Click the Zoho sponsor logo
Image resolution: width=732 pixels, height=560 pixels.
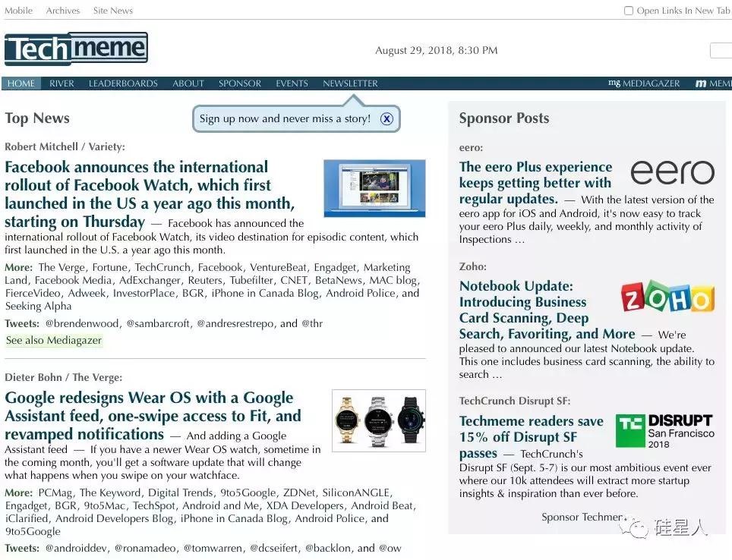tap(667, 297)
